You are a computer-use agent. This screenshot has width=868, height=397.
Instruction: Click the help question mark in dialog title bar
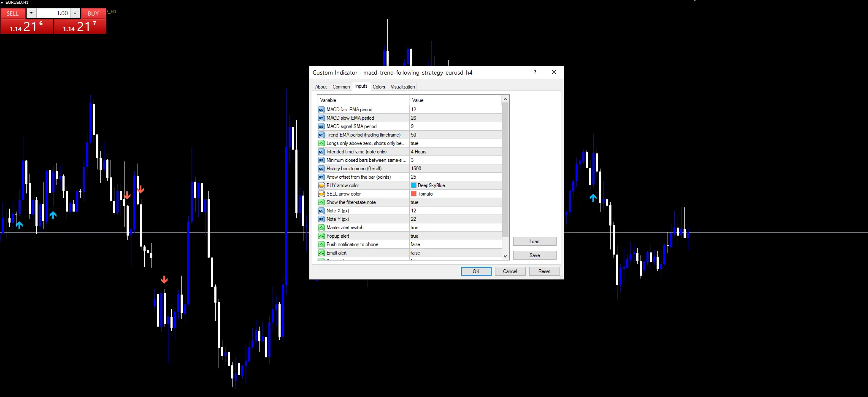[535, 72]
